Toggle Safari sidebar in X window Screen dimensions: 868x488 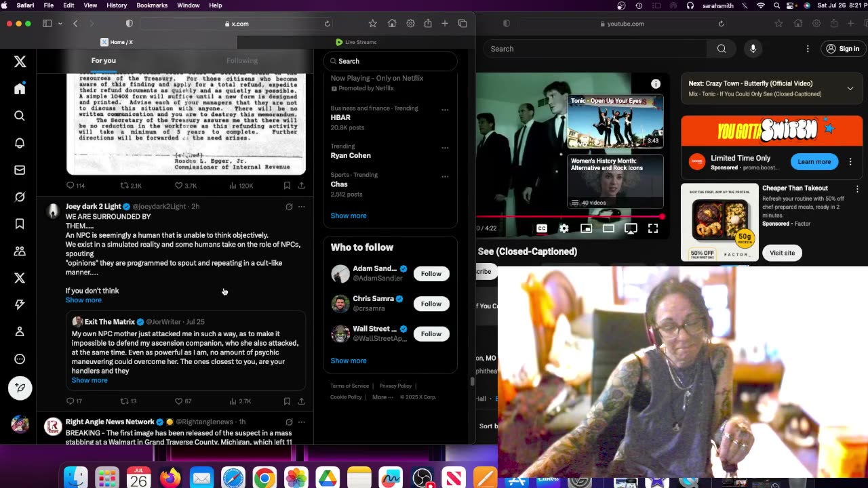pyautogui.click(x=47, y=24)
